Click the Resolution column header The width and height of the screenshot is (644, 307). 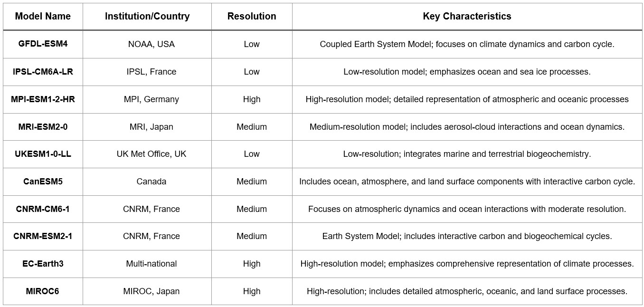click(x=252, y=16)
